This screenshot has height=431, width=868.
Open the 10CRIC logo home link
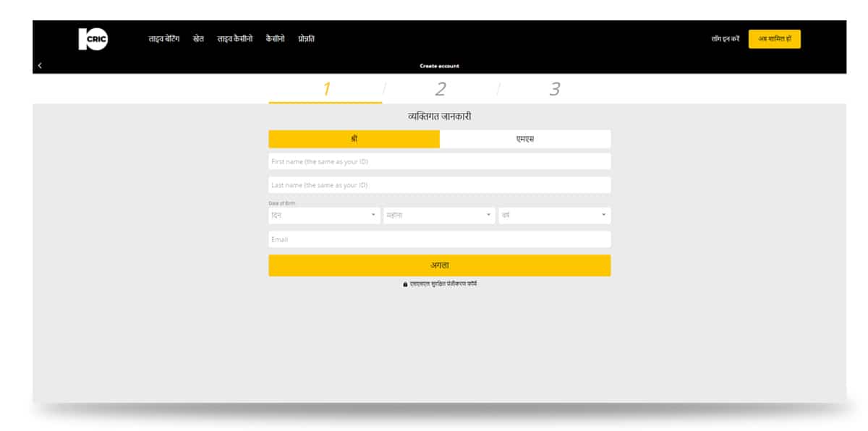tap(93, 39)
